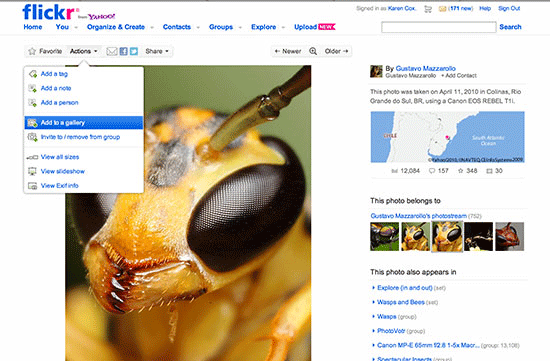Open the shopping cart icon
The width and height of the screenshot is (550, 361).
[428, 9]
